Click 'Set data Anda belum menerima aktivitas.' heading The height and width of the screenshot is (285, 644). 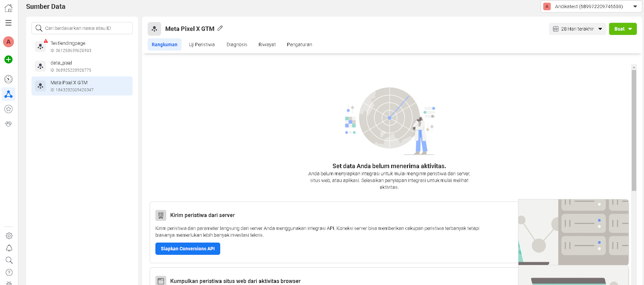pyautogui.click(x=389, y=166)
